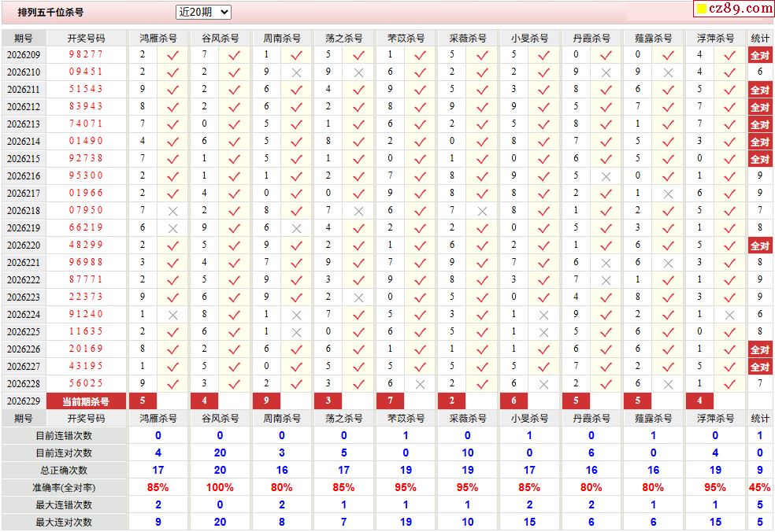Click the gray cross for 浮萍杀号 in row 2026224
This screenshot has width=775, height=532.
pyautogui.click(x=729, y=315)
